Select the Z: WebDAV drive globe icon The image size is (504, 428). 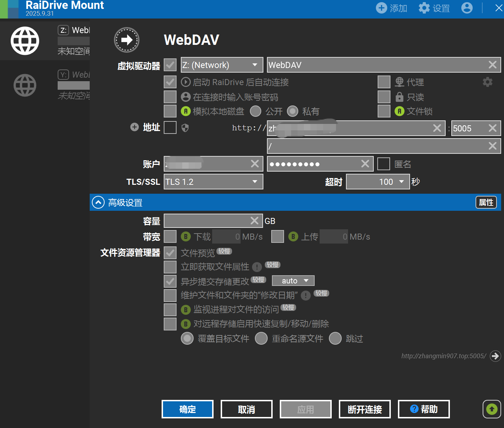pos(25,41)
